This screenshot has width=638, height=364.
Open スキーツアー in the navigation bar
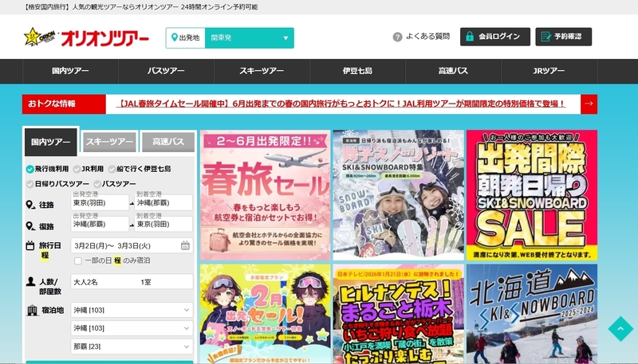tap(262, 71)
